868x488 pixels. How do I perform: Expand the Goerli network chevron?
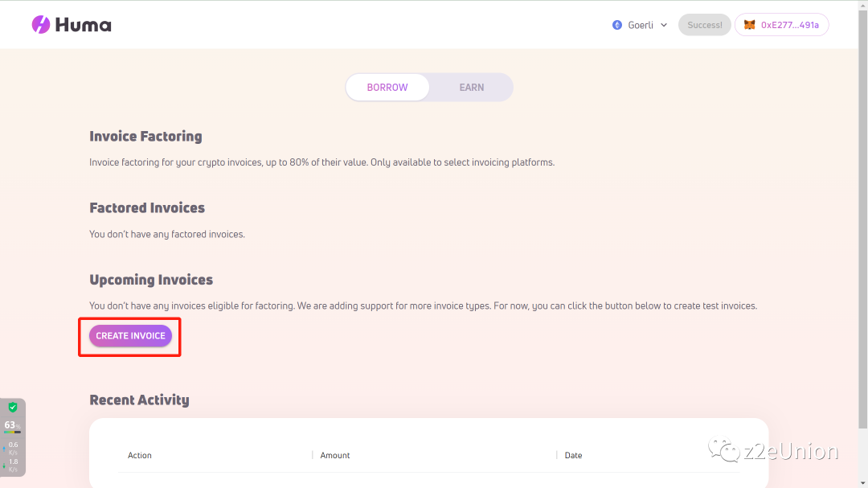(x=664, y=25)
